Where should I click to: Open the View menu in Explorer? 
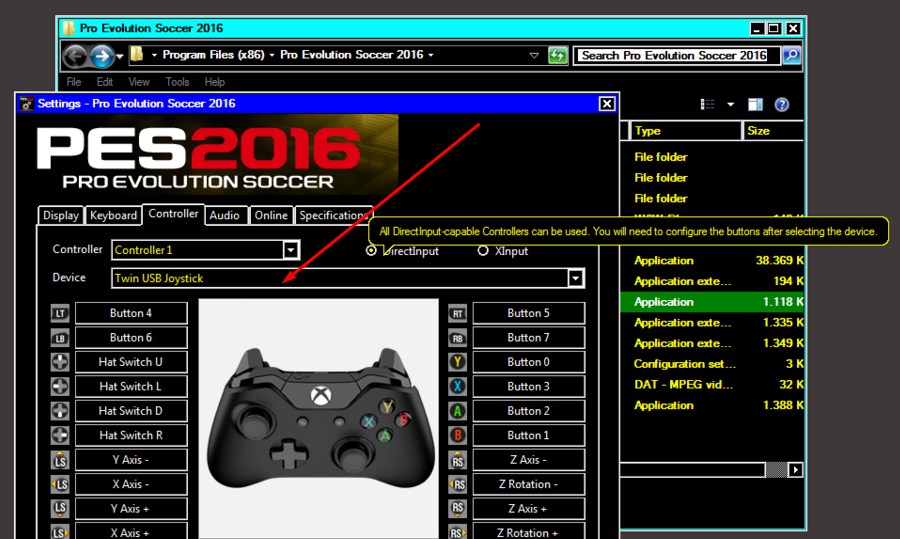(139, 82)
